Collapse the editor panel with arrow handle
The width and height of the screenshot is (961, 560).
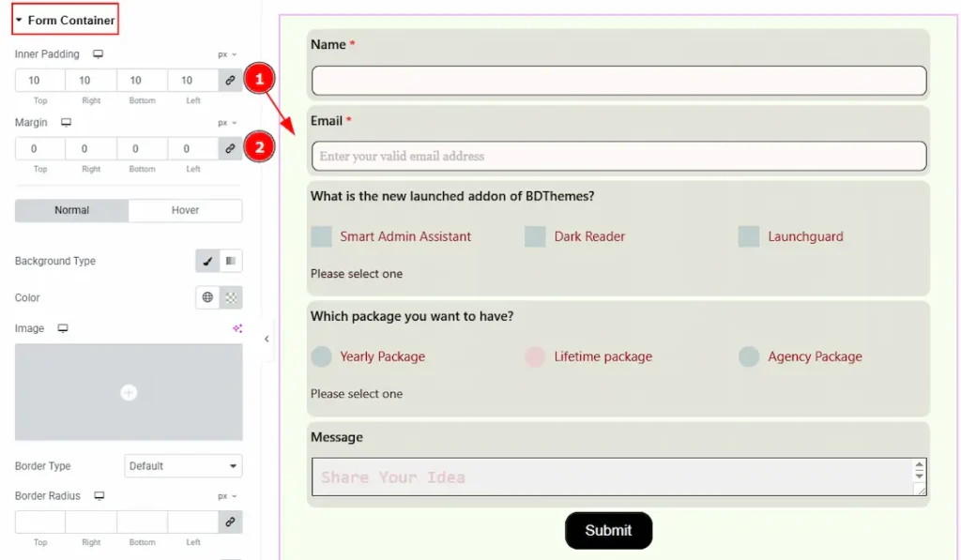(x=267, y=339)
